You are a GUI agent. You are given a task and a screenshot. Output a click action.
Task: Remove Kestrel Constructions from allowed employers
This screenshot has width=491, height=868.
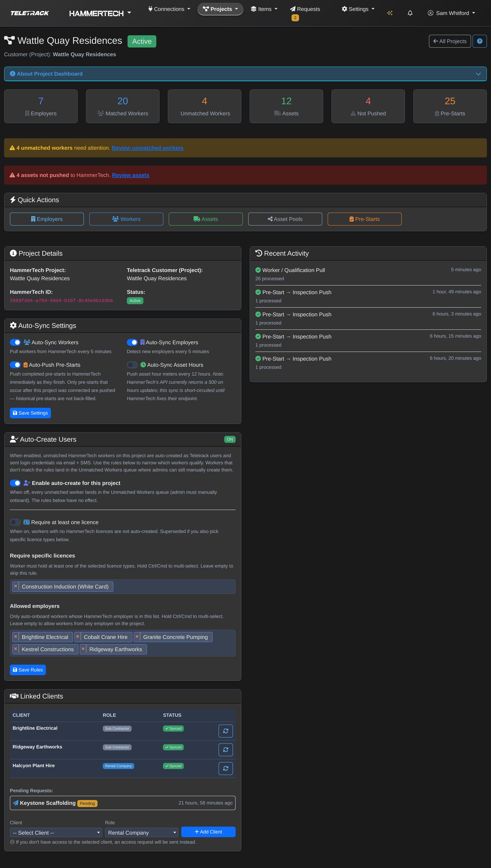pyautogui.click(x=16, y=649)
